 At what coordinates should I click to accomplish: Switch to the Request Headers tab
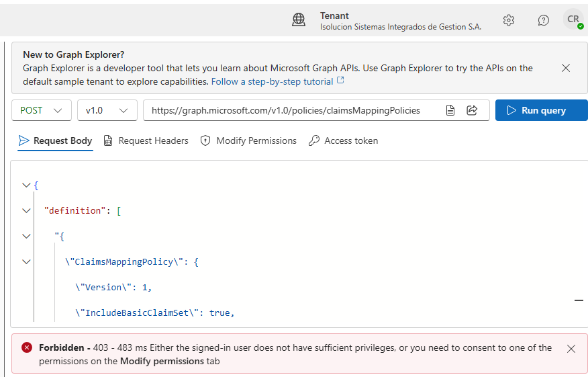coord(146,141)
